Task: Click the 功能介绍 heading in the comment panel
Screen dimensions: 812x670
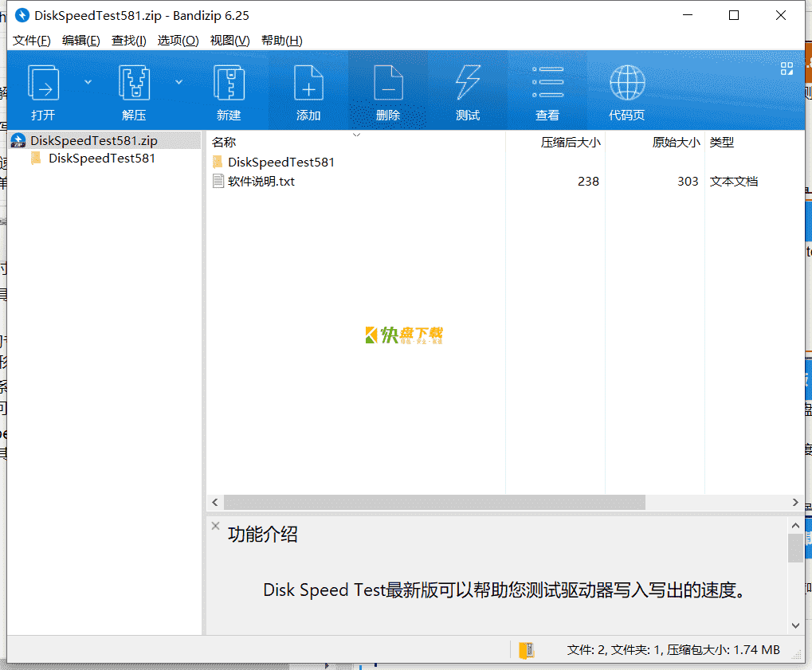Action: (263, 535)
